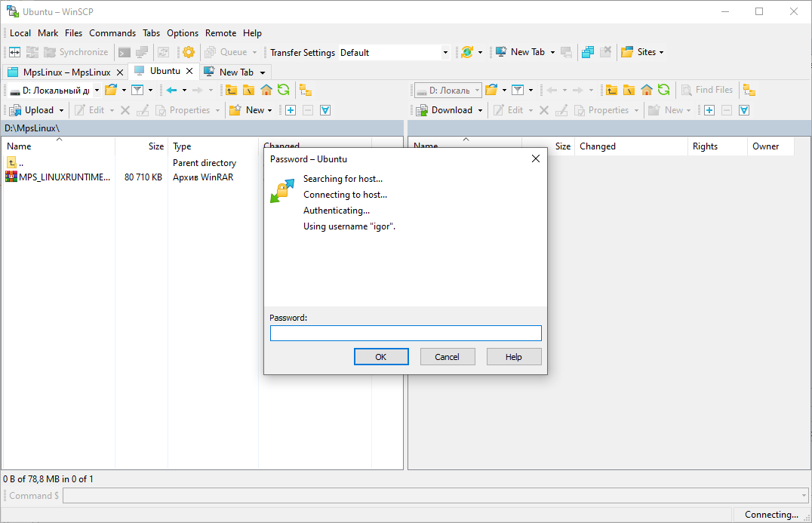
Task: Click the filter funnel icon in the local panel
Action: (137, 90)
